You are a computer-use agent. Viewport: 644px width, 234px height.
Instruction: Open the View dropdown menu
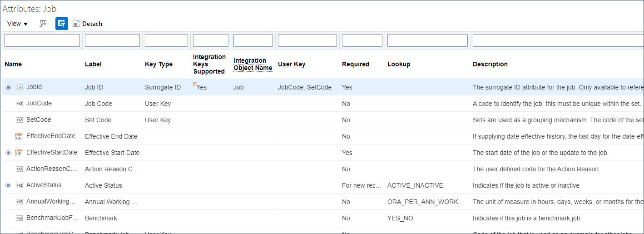(x=17, y=24)
